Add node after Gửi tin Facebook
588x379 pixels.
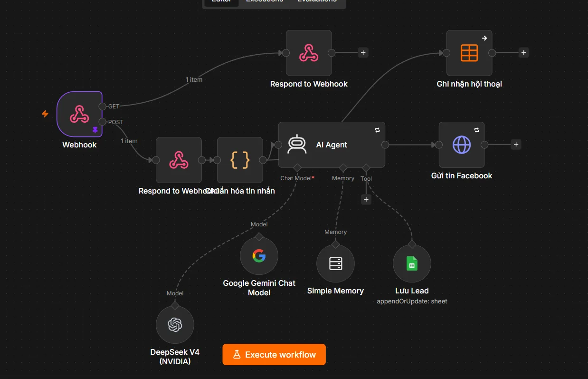pos(516,145)
